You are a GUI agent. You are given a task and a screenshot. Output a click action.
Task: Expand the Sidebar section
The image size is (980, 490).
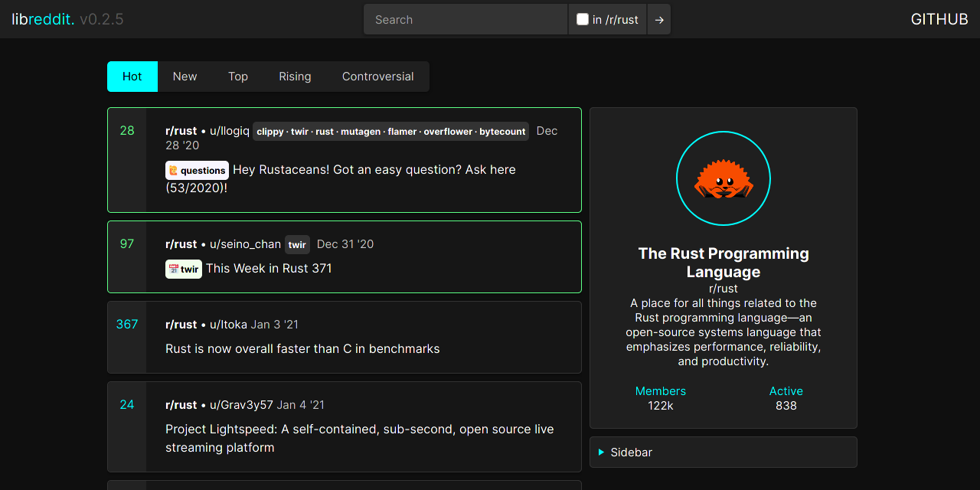[631, 452]
